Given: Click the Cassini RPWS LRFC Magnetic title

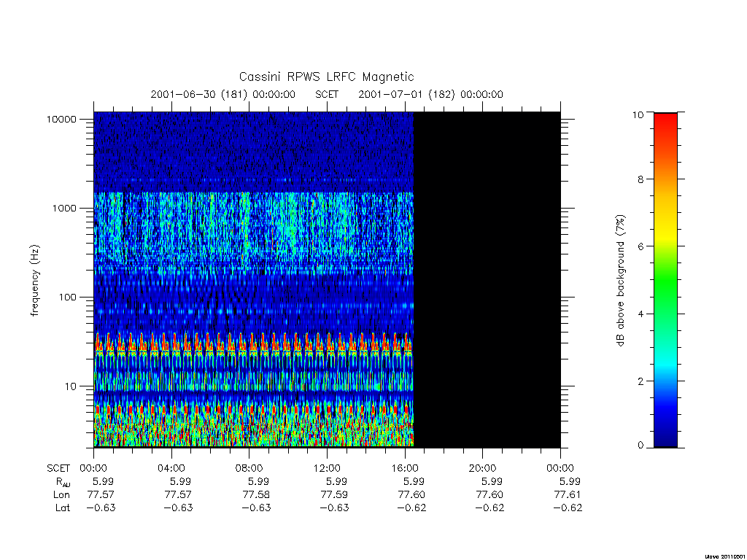Looking at the screenshot, I should pyautogui.click(x=326, y=77).
